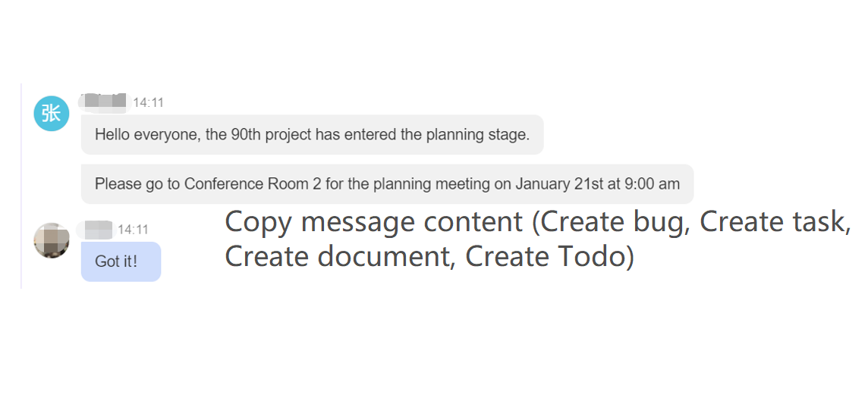Select the 'Hello everyone' message bubble

click(312, 134)
